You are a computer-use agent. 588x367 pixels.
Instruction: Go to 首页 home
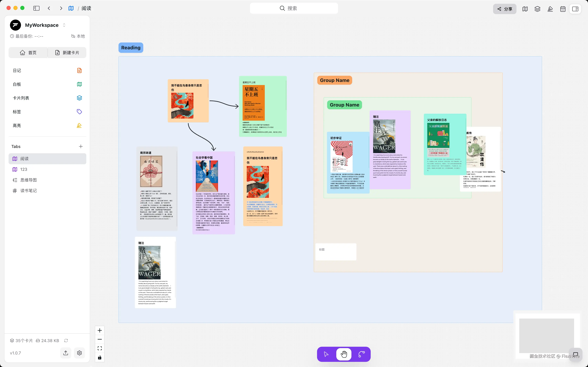28,53
